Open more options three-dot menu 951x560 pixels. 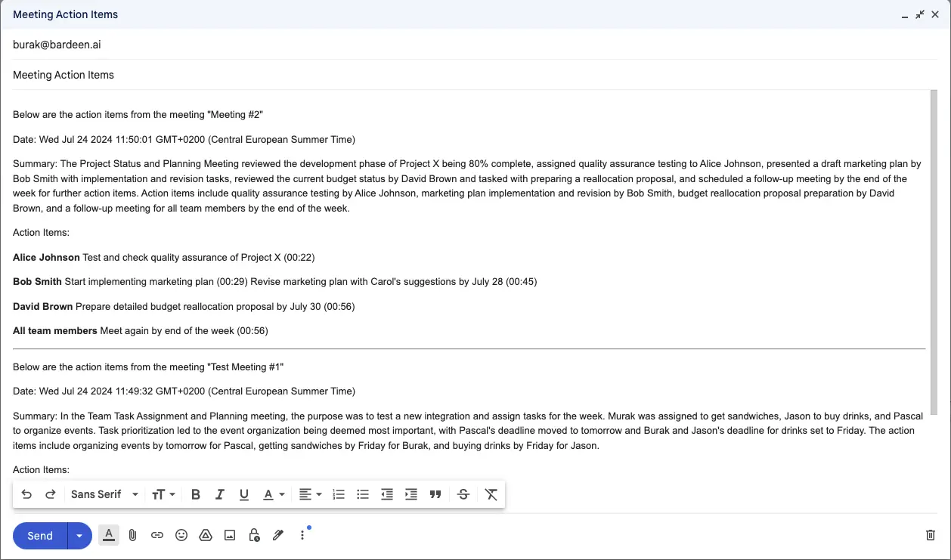pyautogui.click(x=302, y=535)
